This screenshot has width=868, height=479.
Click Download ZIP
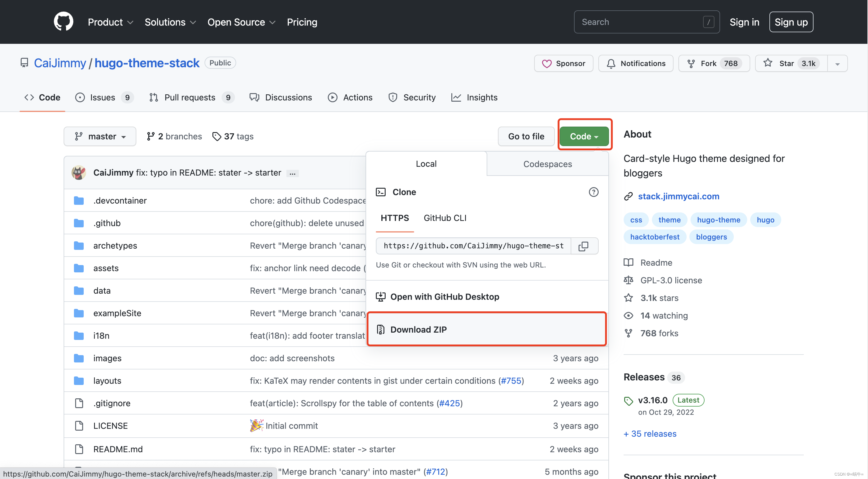[x=487, y=330]
